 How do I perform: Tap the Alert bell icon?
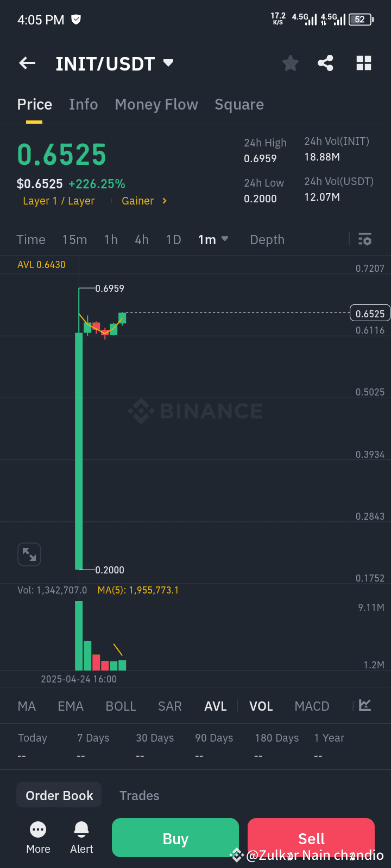click(81, 829)
